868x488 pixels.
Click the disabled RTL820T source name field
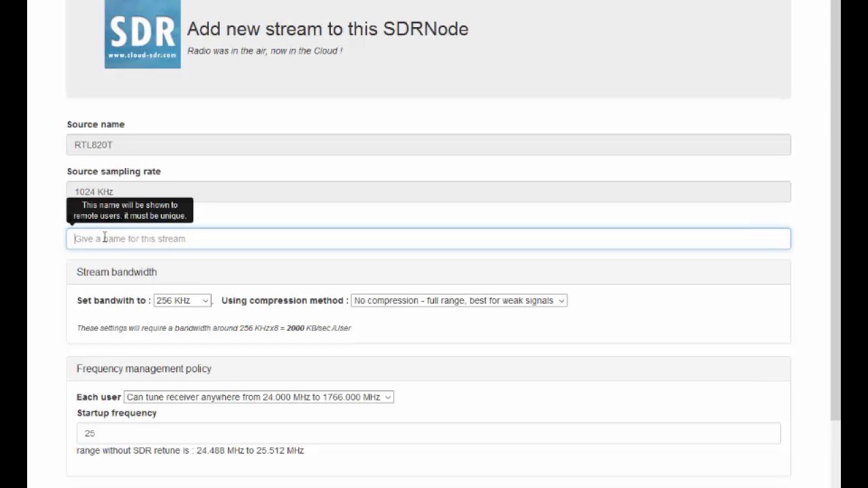coord(427,144)
